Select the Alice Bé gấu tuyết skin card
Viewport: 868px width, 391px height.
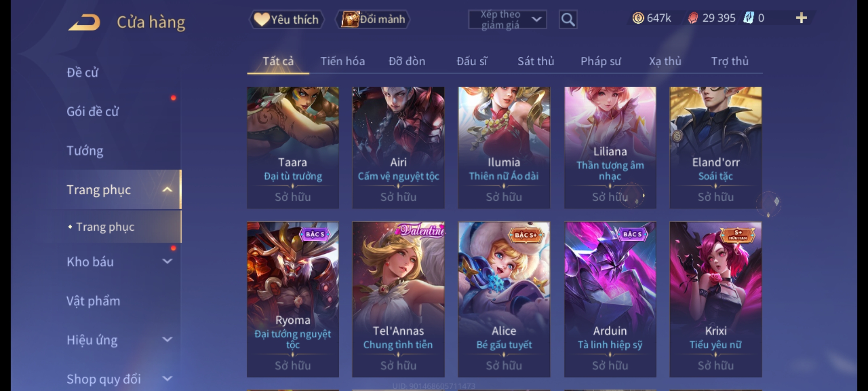pos(504,299)
